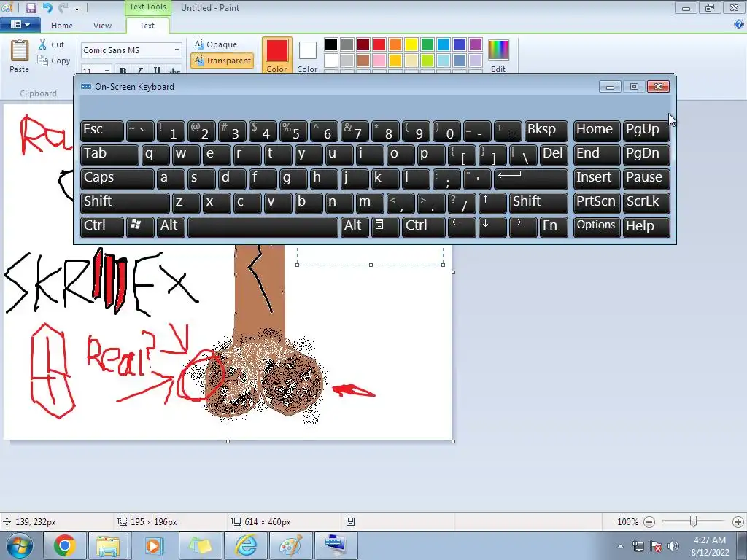Screen dimensions: 747x560
Task: Click the space bar on On-Screen Keyboard
Action: point(263,226)
